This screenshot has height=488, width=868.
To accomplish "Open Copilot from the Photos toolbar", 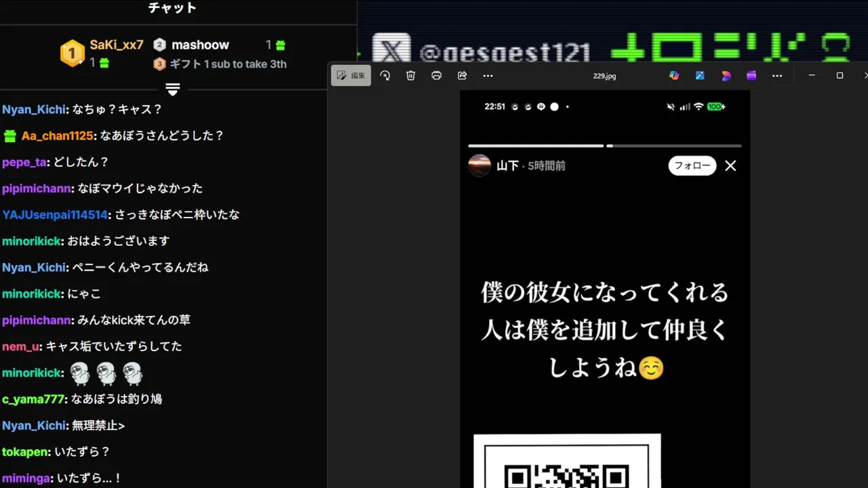I will click(x=674, y=75).
